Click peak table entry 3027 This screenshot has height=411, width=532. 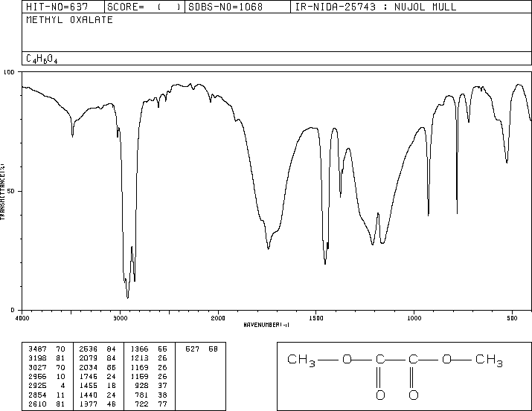coord(37,367)
